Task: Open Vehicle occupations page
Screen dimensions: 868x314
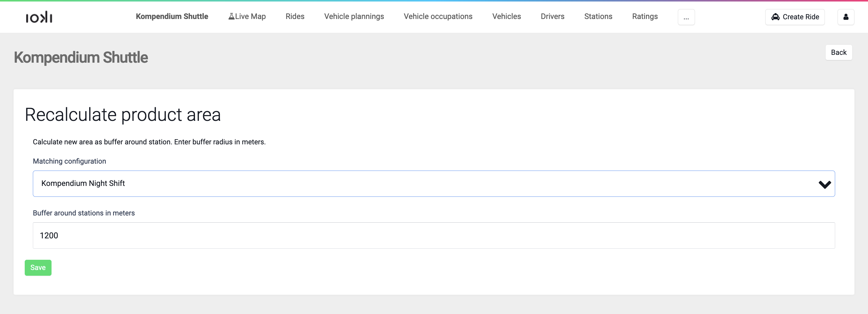Action: [438, 16]
